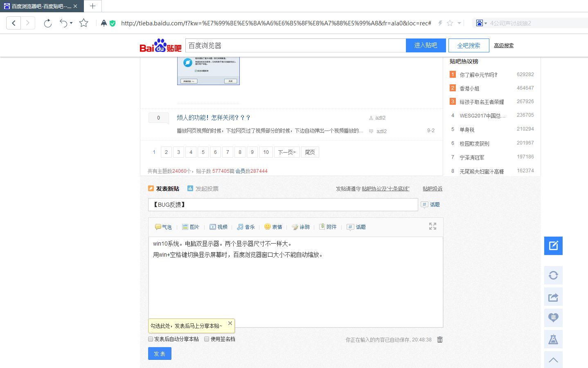Go to page 5 of threads
588x368 pixels.
coord(203,152)
